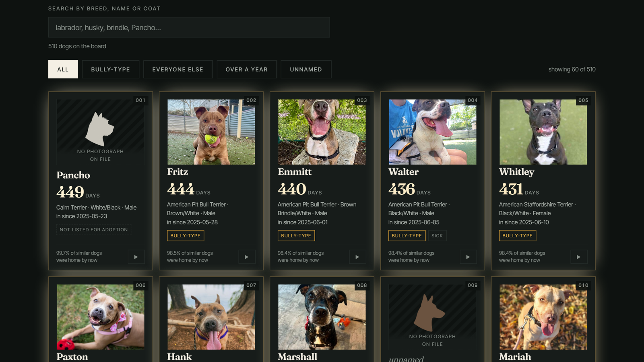Click the play icon on Emmitt's card
This screenshot has width=644, height=362.
point(357,257)
